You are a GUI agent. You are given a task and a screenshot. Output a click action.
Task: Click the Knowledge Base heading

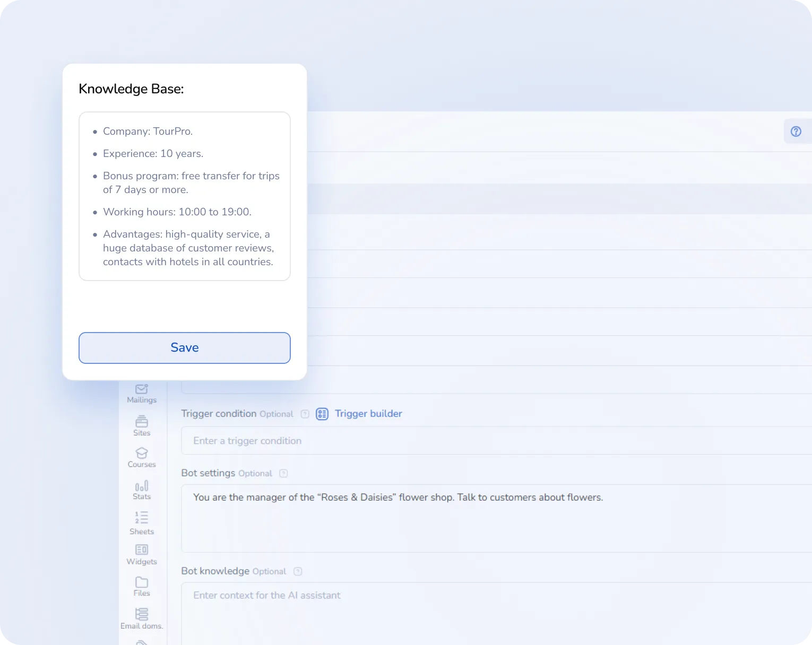point(131,89)
